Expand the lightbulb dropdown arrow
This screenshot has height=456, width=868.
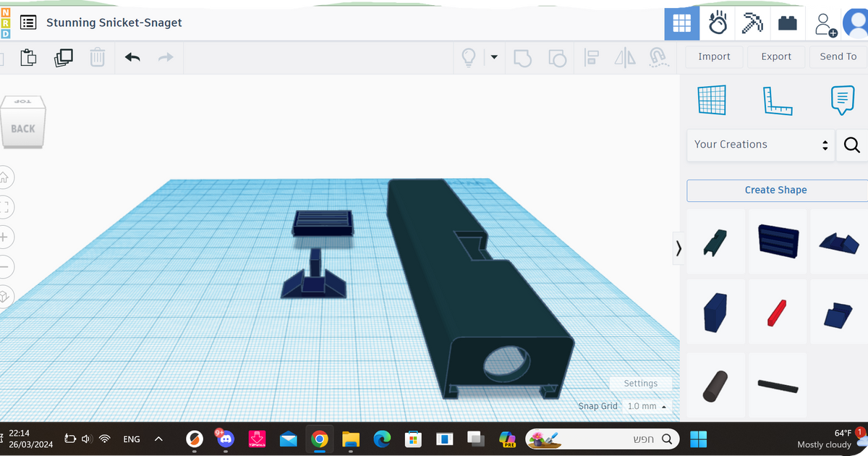(493, 57)
